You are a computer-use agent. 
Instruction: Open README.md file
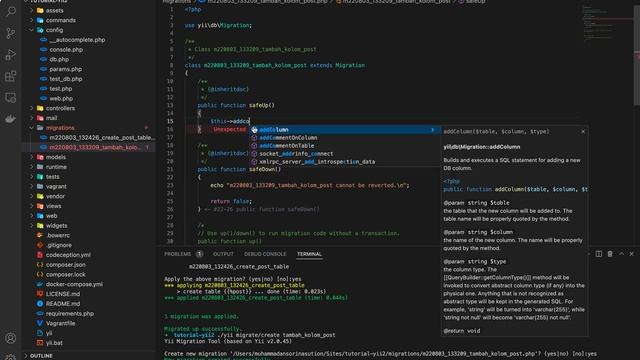tap(62, 304)
